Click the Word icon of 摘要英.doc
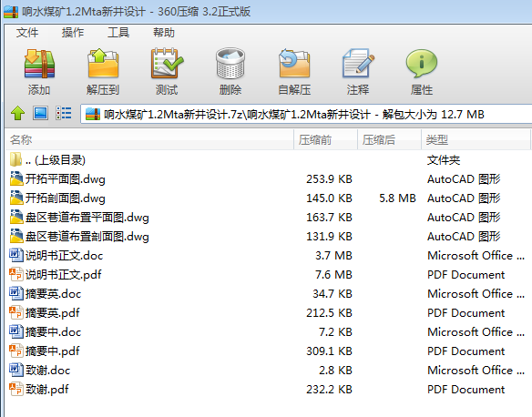Screen dimensions: 532x417 [x=16, y=293]
